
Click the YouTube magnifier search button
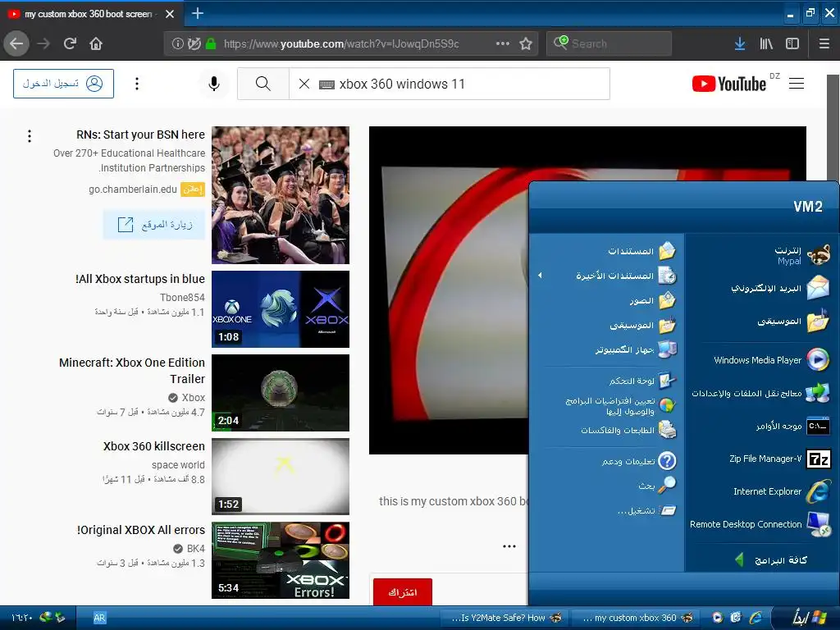[x=263, y=84]
